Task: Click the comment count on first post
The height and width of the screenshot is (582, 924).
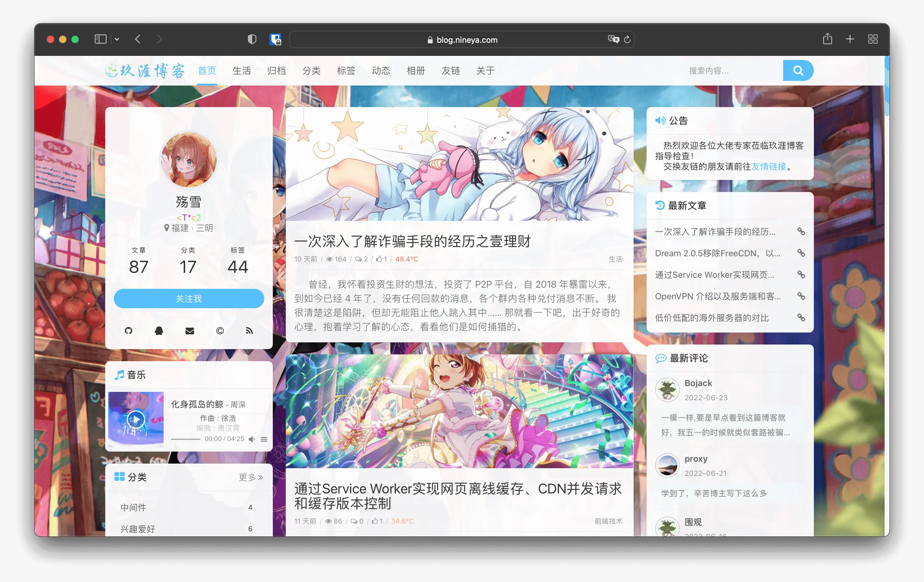Action: tap(361, 259)
